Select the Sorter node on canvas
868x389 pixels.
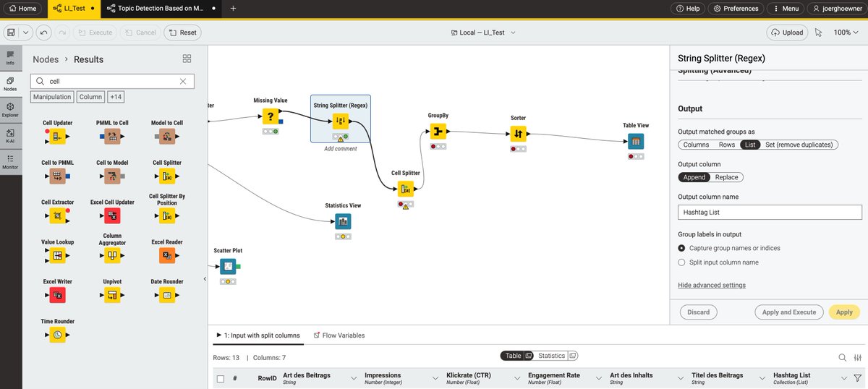point(518,134)
